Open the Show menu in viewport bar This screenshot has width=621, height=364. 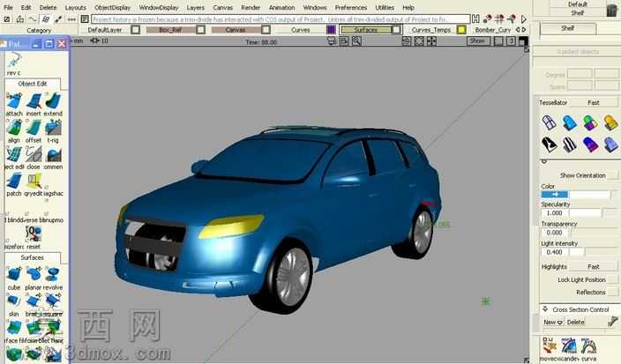click(x=477, y=41)
